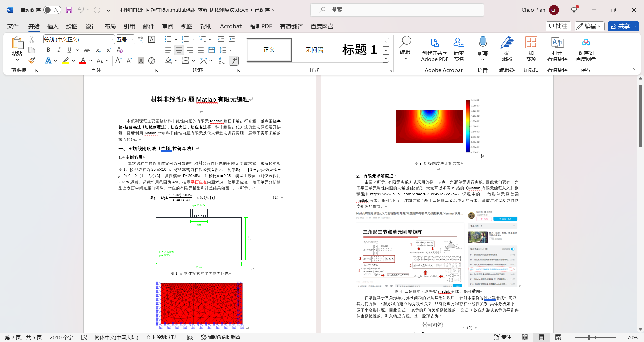Viewport: 644px width, 342px height.
Task: Click the Save to Baidu Netdisk icon
Action: coord(586,50)
